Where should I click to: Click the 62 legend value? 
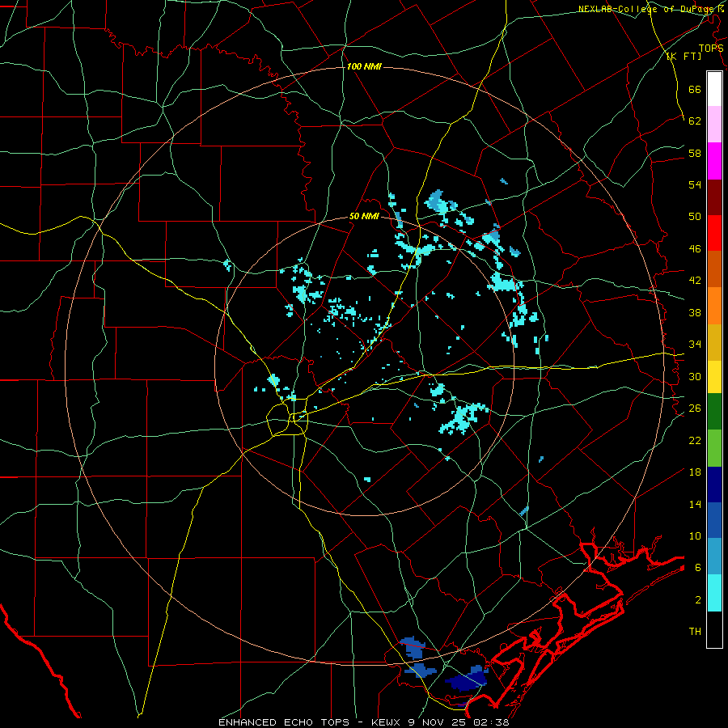(695, 121)
